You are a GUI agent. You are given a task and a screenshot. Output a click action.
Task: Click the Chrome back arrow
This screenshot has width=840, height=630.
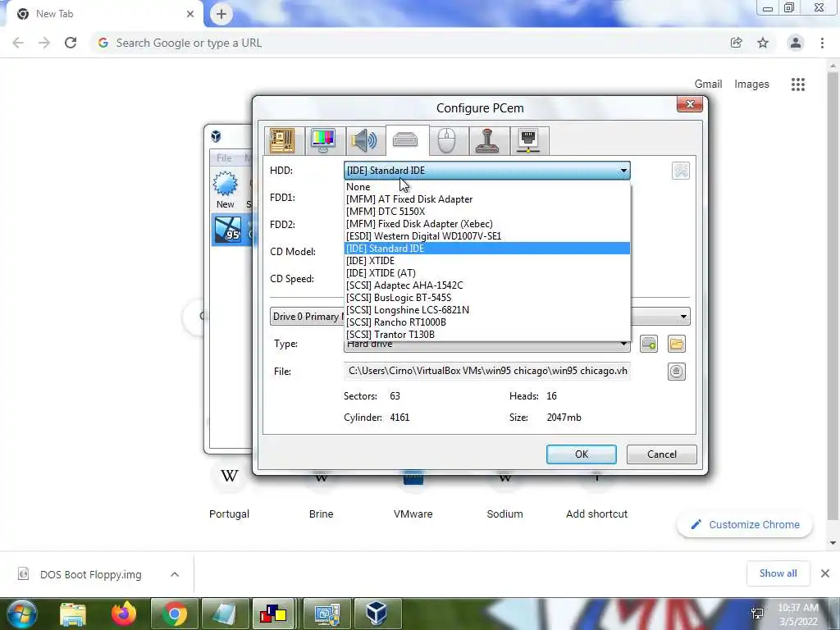click(x=18, y=43)
